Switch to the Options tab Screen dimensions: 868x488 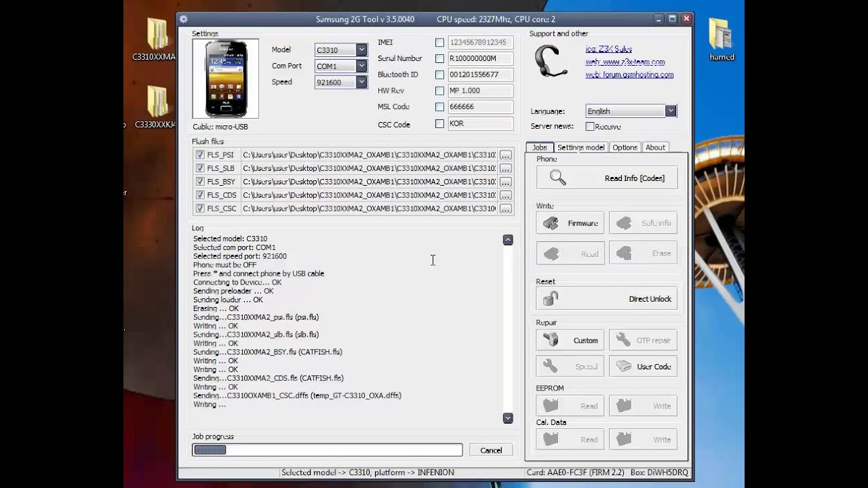coord(625,147)
